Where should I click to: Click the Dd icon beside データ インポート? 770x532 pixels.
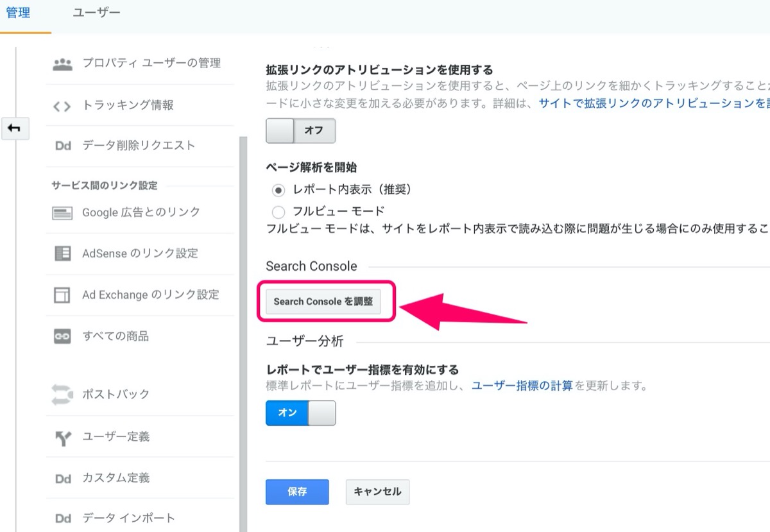click(x=63, y=519)
